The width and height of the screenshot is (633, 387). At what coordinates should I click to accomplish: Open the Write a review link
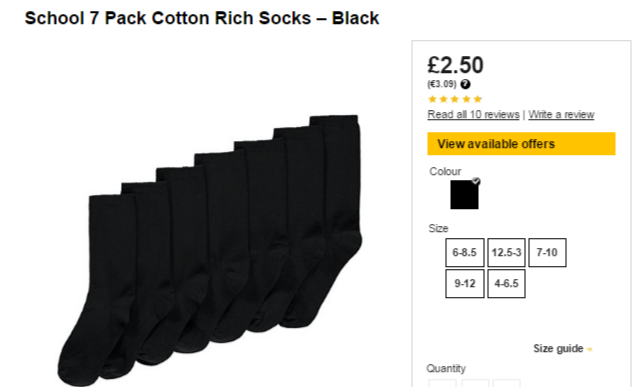tap(561, 115)
